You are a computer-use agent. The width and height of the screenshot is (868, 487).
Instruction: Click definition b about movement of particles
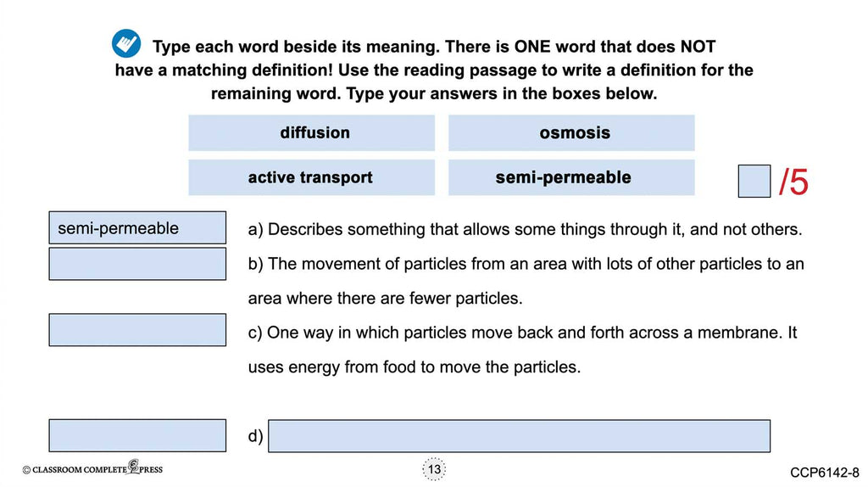(x=525, y=281)
